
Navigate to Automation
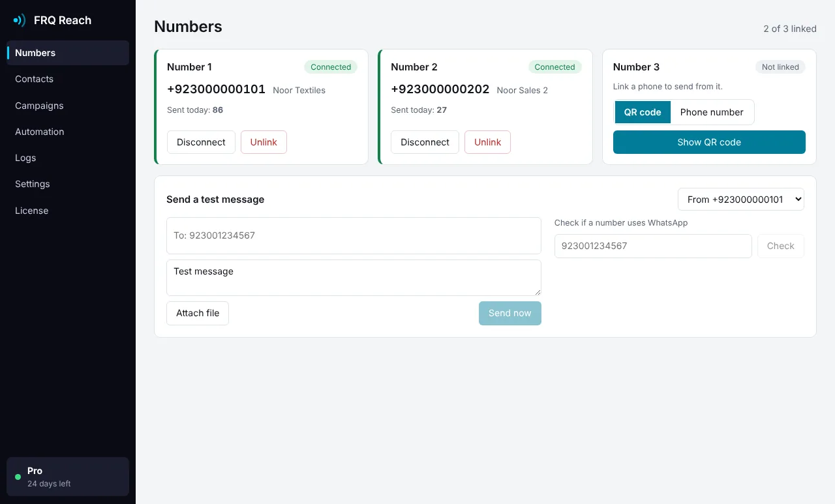coord(68,132)
